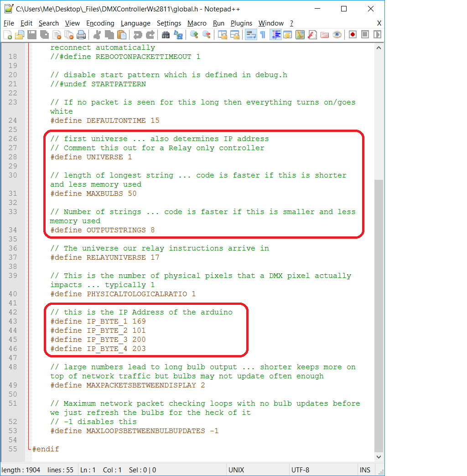Image resolution: width=467 pixels, height=476 pixels.
Task: Click the Stop macro recording icon
Action: click(x=365, y=35)
